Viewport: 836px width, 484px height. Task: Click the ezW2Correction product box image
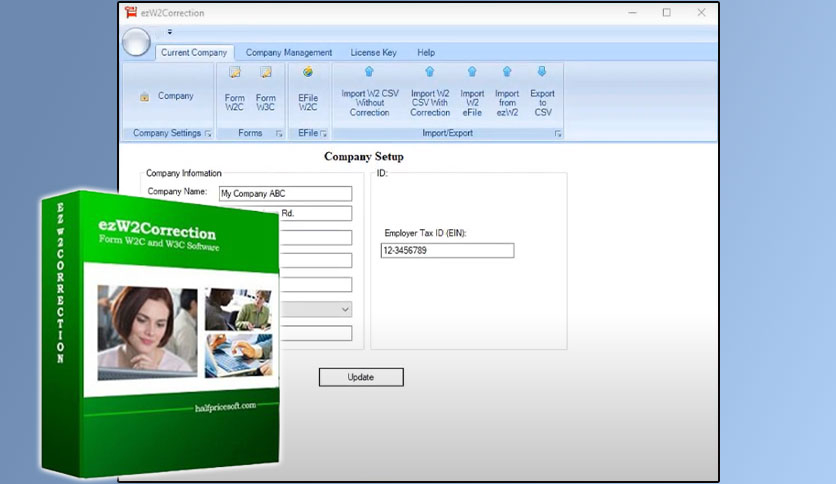click(x=160, y=333)
